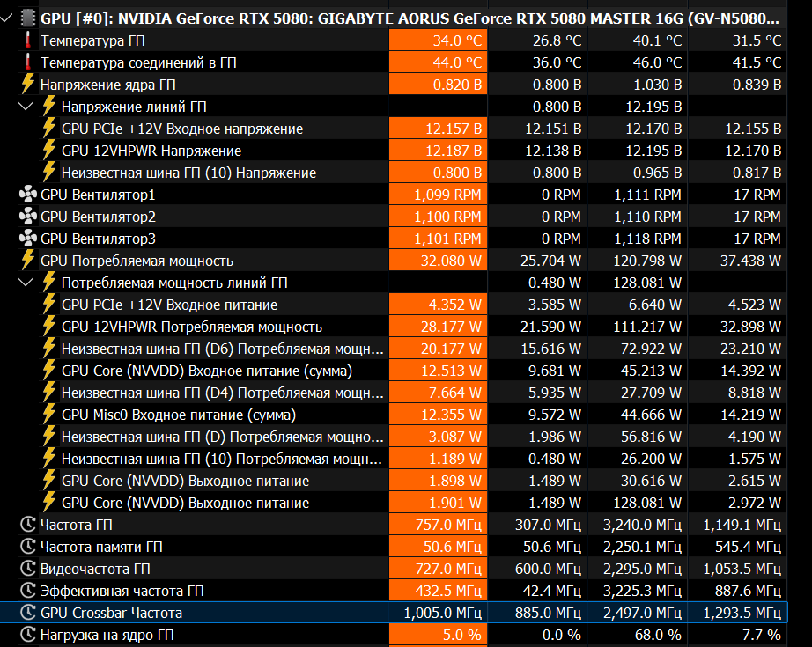Click thermometer icon beside Температура соединений в ГП
The width and height of the screenshot is (812, 647).
[x=28, y=62]
